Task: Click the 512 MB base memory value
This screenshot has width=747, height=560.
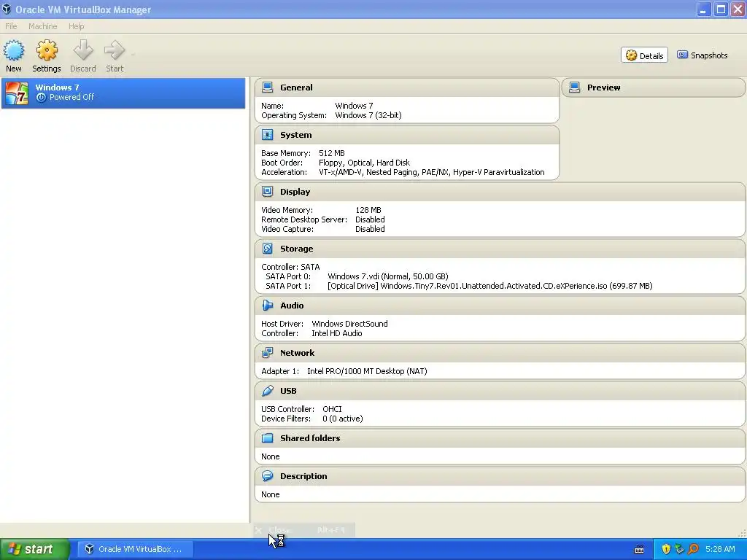Action: (x=332, y=153)
